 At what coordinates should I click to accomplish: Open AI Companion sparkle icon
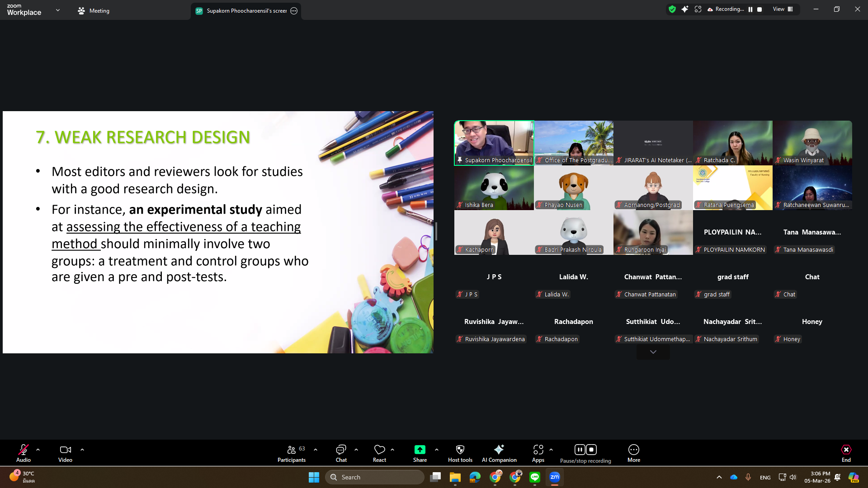(499, 450)
